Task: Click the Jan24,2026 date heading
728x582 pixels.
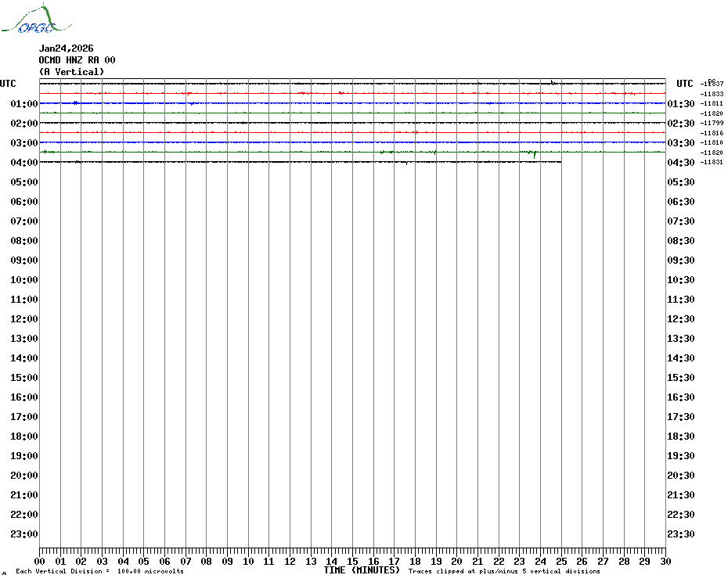Action: tap(66, 48)
